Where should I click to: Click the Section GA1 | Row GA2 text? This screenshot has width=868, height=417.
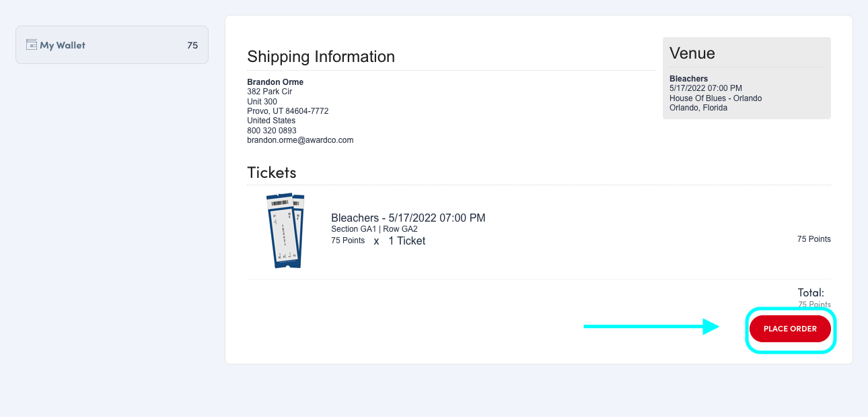pos(374,229)
